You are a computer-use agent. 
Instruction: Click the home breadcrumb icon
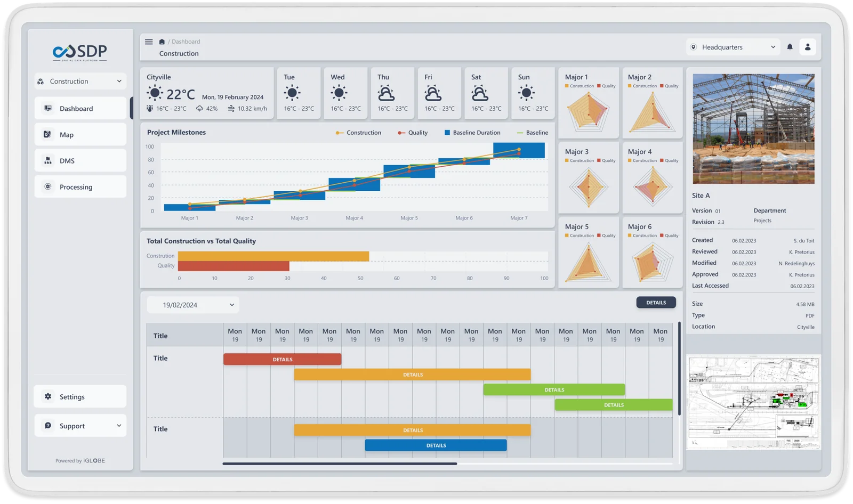point(162,42)
